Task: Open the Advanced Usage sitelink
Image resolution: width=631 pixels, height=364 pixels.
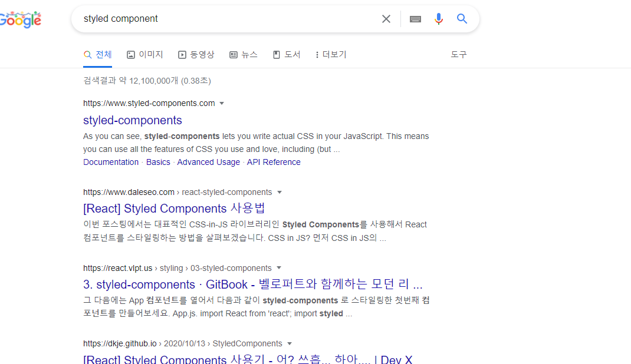Action: point(208,163)
